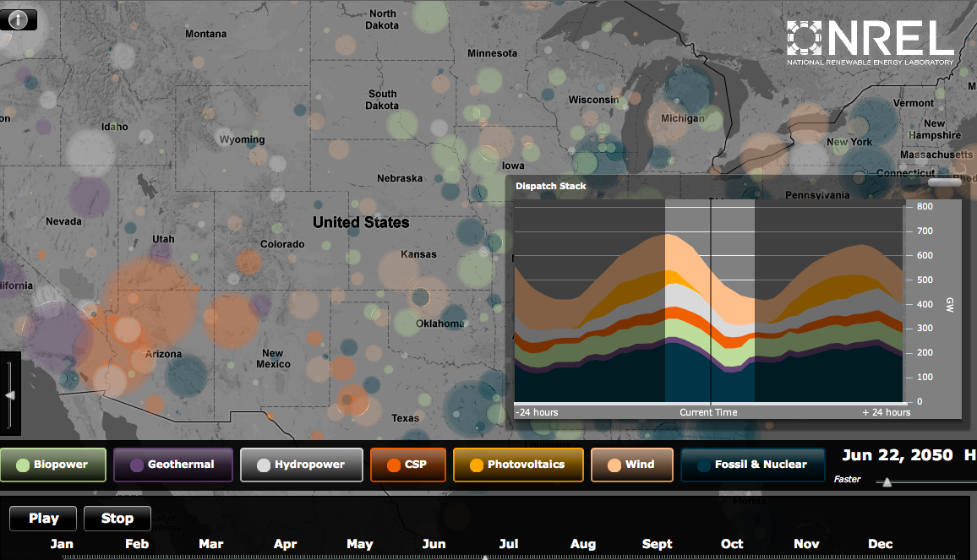977x560 pixels.
Task: Jump to Jun on timeline
Action: click(434, 544)
